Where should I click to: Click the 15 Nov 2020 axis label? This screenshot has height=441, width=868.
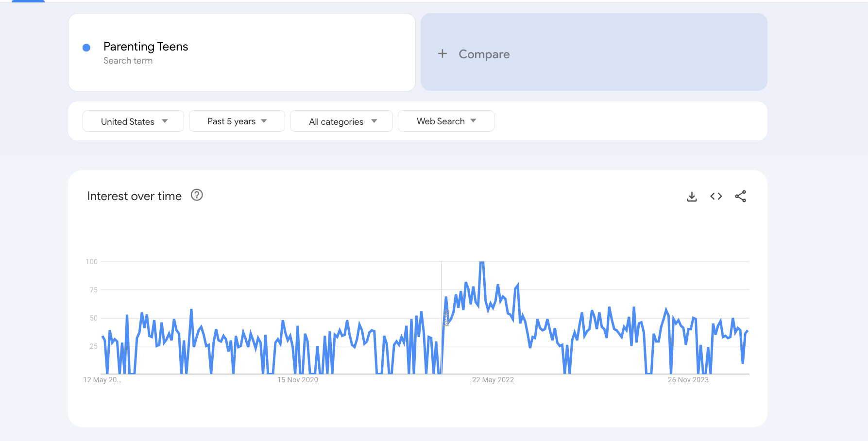click(x=297, y=380)
